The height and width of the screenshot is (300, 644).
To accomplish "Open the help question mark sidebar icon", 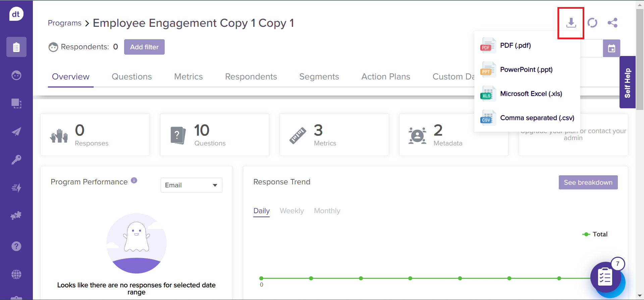I will pyautogui.click(x=16, y=246).
